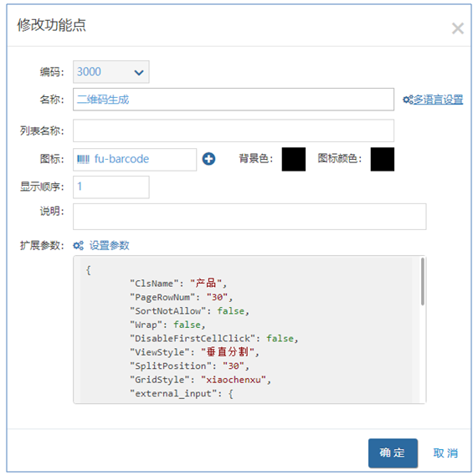473x476 pixels.
Task: Pick the 背景色 black color swatch
Action: [x=294, y=159]
